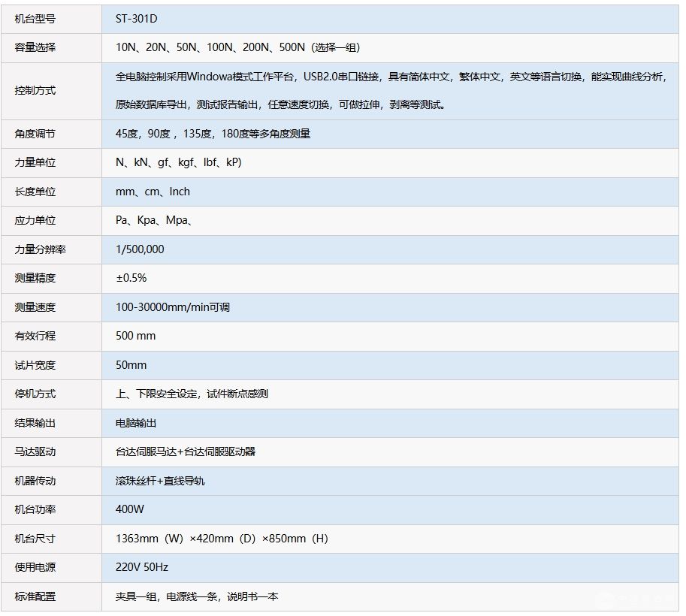This screenshot has height=616, width=686.
Task: Click the 1/500,000 force resolution value
Action: 140,249
